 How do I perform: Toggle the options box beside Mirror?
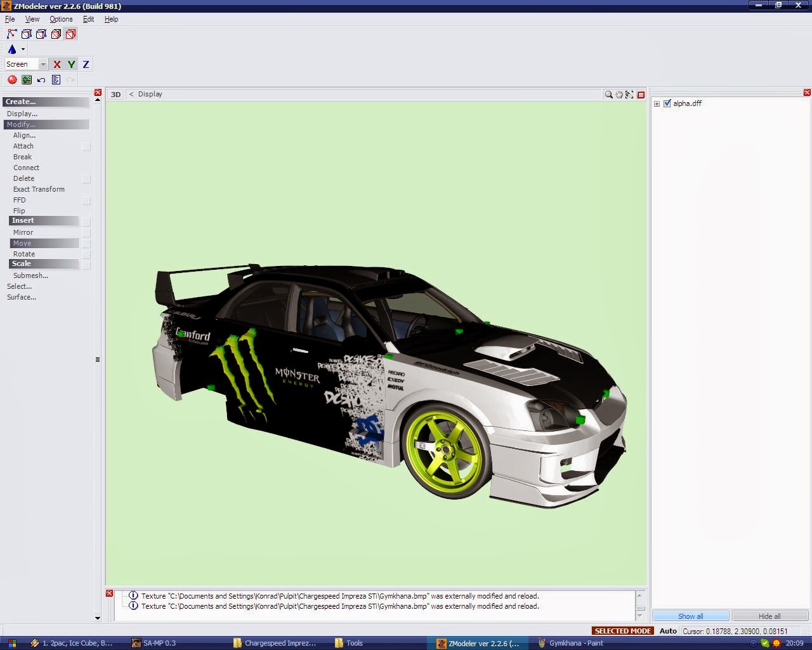86,233
